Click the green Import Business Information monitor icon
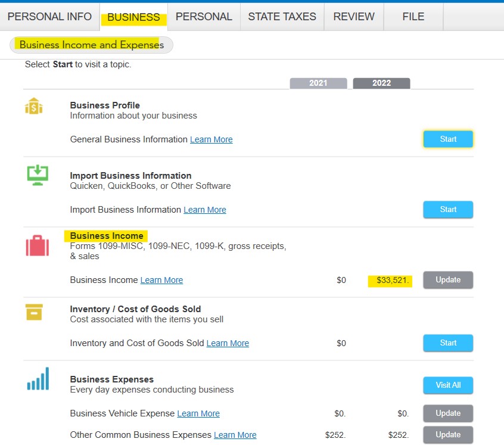The image size is (504, 445). coord(38,175)
